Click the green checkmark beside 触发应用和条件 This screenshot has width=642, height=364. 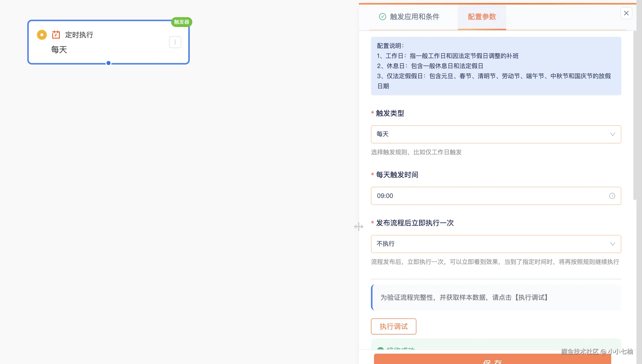pos(382,17)
